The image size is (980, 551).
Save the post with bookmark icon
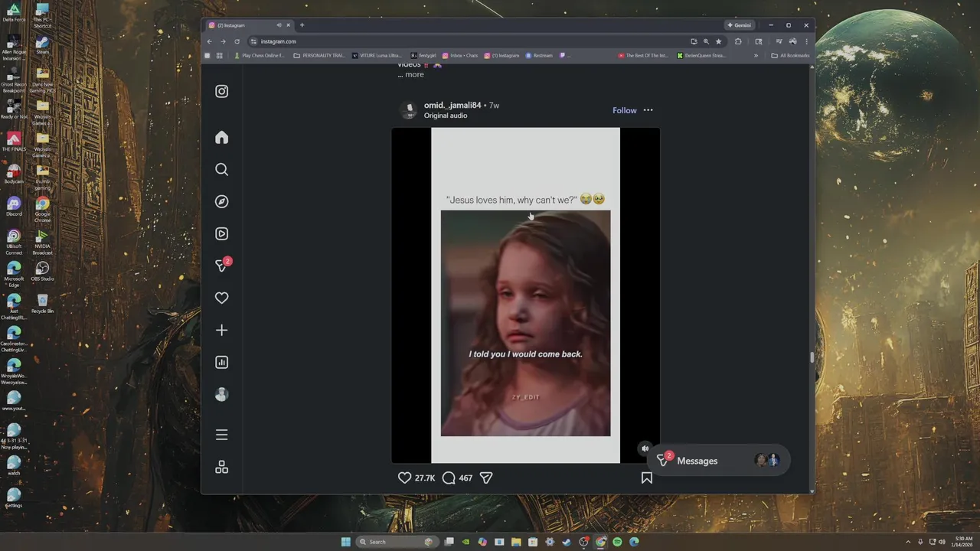coord(646,478)
